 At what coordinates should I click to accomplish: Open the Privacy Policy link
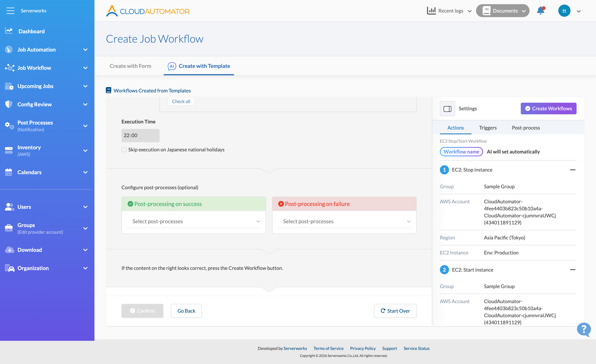click(363, 349)
